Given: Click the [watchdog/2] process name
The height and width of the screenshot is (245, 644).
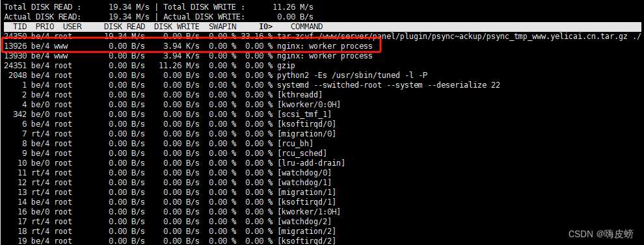Looking at the screenshot, I should (x=304, y=221).
